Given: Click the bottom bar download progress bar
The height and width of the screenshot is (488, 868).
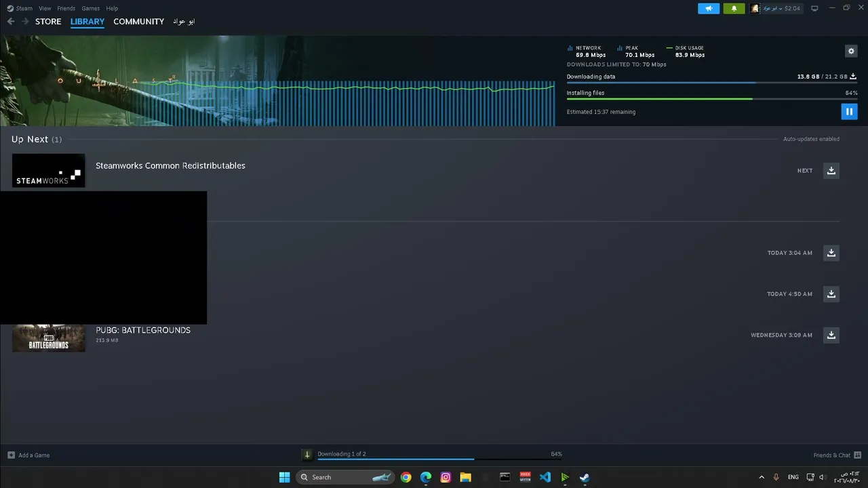Looking at the screenshot, I should coord(439,460).
